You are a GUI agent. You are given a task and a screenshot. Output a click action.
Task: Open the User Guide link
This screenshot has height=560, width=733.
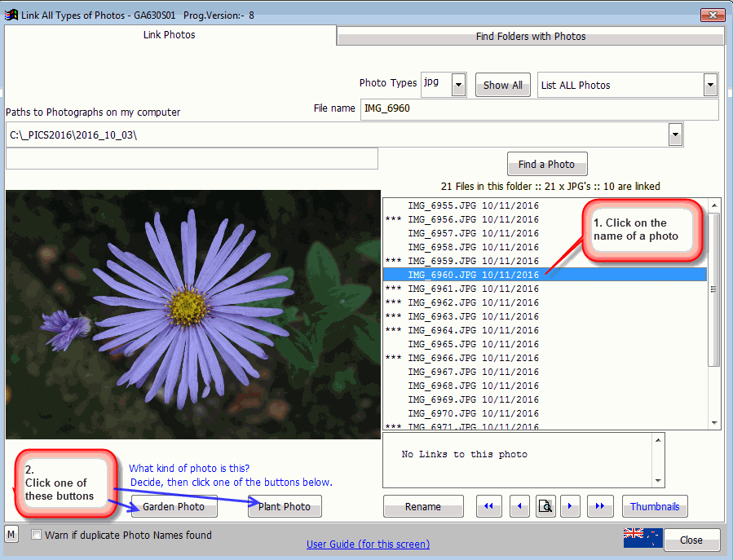[368, 545]
